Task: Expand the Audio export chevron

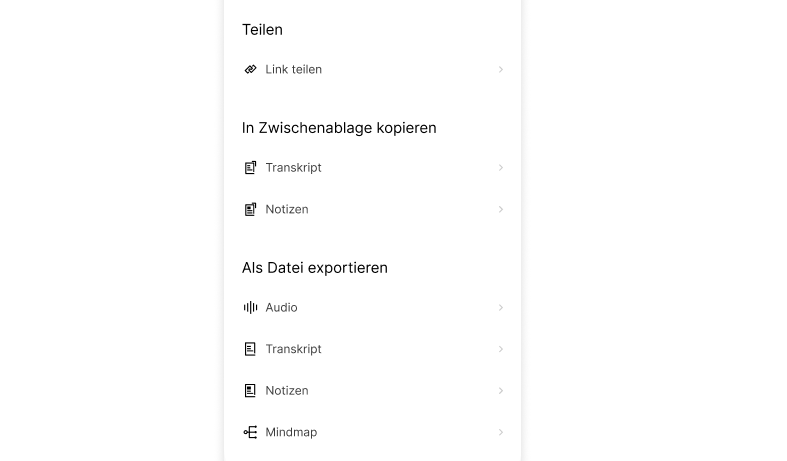Action: tap(501, 308)
